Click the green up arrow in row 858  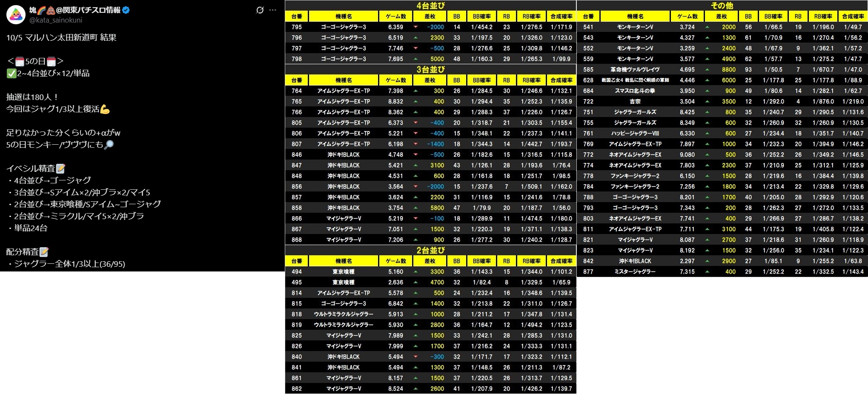[415, 208]
